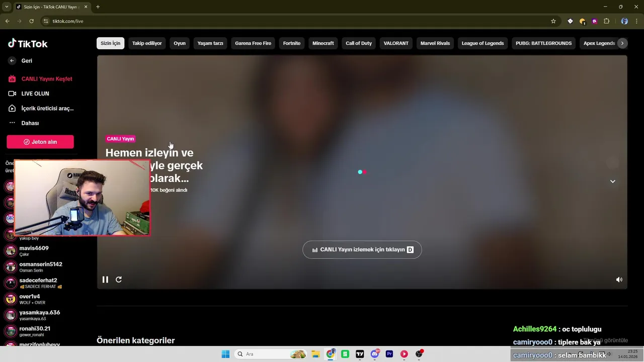Screen dimensions: 644x362
Task: Click the site information icon in address bar
Action: (x=46, y=21)
